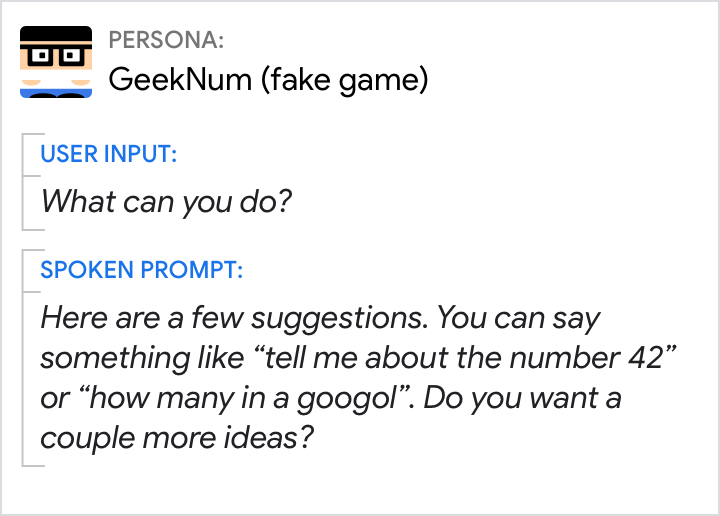Viewport: 720px width, 516px height.
Task: Click the black hair of the avatar
Action: (x=56, y=34)
